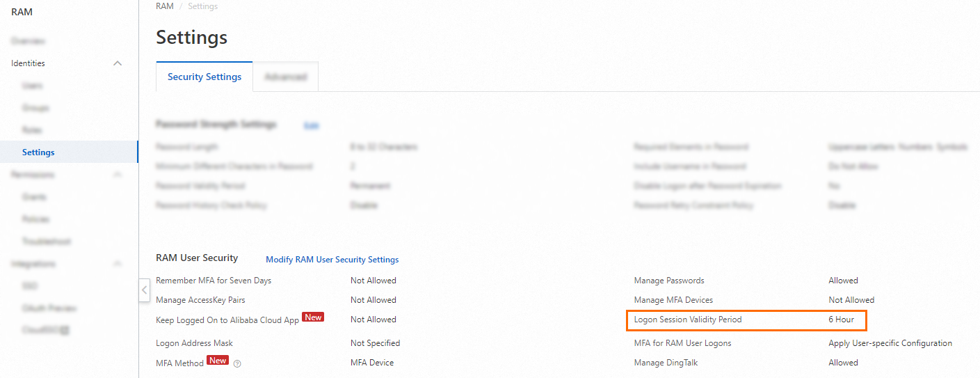Click the Settings page heading
Viewport: 980px width, 378px height.
click(191, 37)
